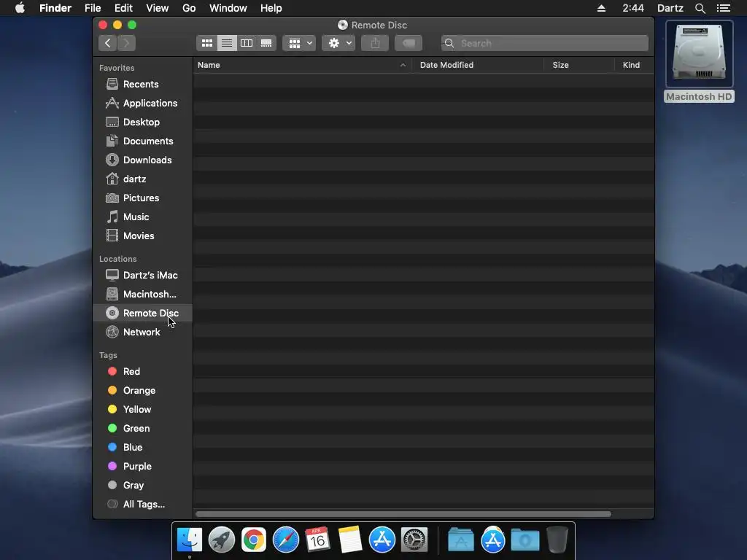This screenshot has height=560, width=747.
Task: Click the horizontal scrollbar of the file list
Action: 403,514
